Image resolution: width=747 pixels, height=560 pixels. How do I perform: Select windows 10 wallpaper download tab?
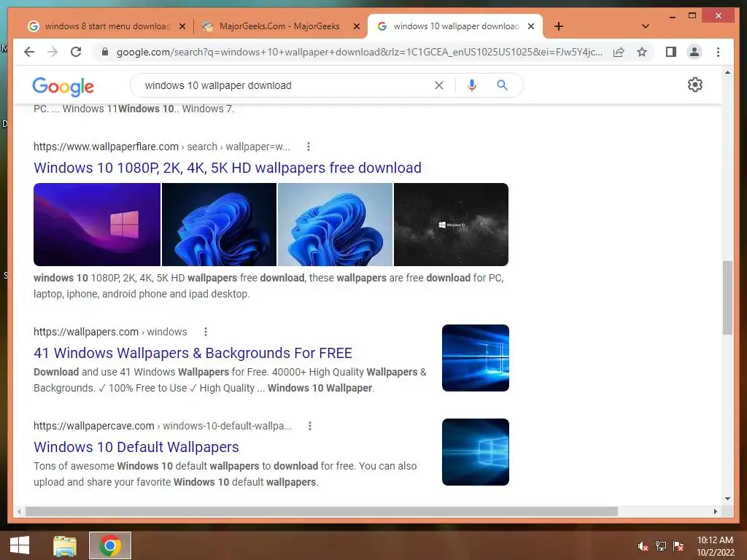pos(455,26)
